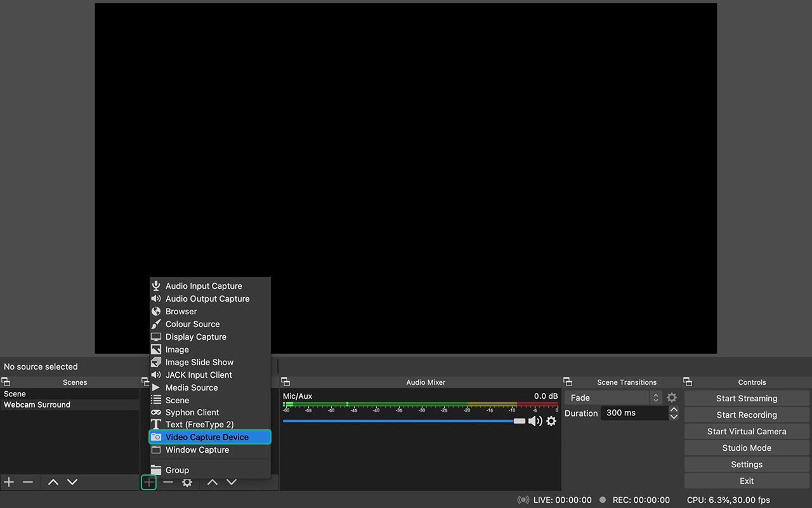Choose Video Capture Device from the menu
Screen dimensions: 812x508
coord(210,437)
